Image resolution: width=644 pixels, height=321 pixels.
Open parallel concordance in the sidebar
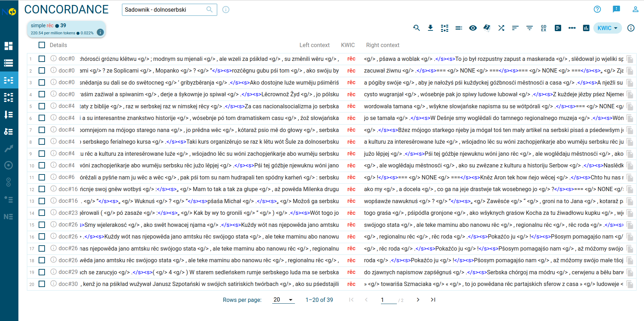click(8, 97)
